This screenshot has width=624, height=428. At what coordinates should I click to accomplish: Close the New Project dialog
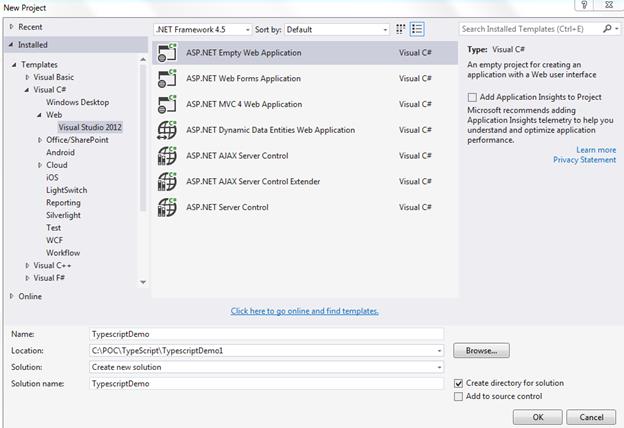[x=609, y=4]
